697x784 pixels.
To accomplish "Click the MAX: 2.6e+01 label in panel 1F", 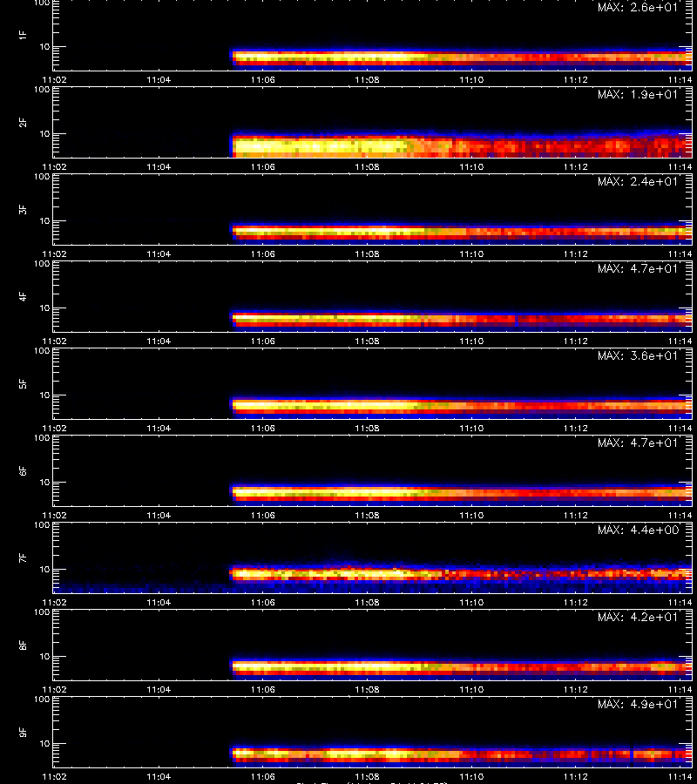I will (638, 8).
